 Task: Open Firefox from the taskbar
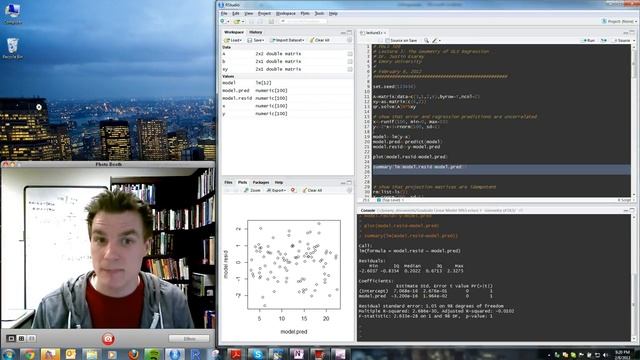(x=133, y=354)
